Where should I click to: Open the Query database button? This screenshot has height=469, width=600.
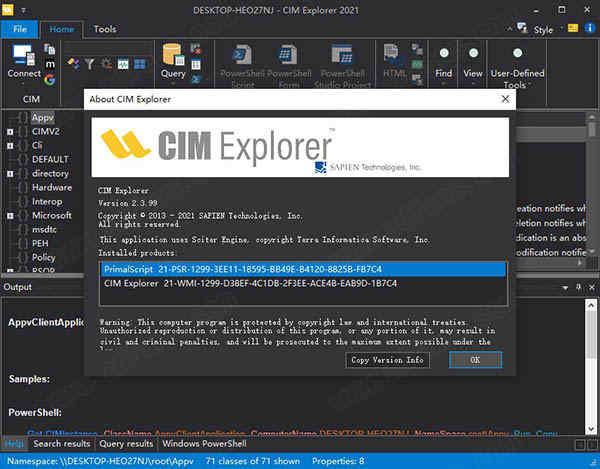click(173, 63)
